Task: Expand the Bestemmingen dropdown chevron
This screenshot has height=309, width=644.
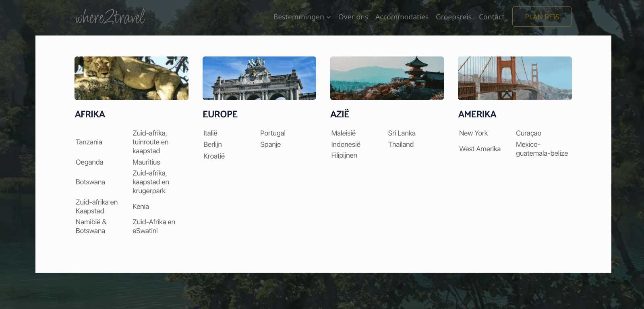Action: pos(329,17)
